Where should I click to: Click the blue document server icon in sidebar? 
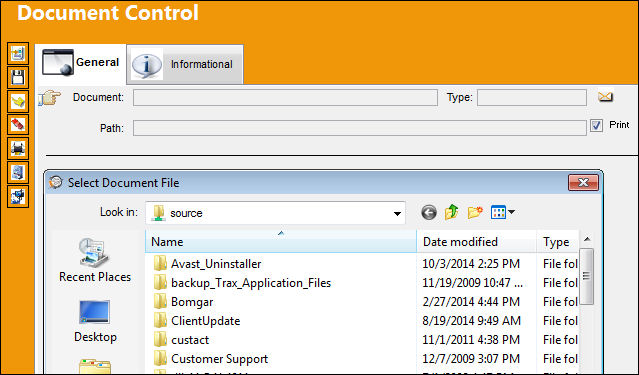(x=18, y=172)
